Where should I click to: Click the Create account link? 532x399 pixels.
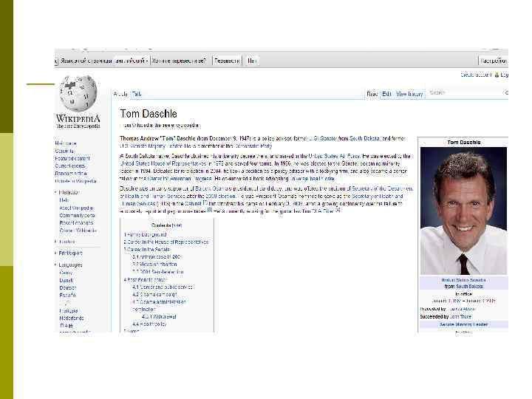[476, 75]
